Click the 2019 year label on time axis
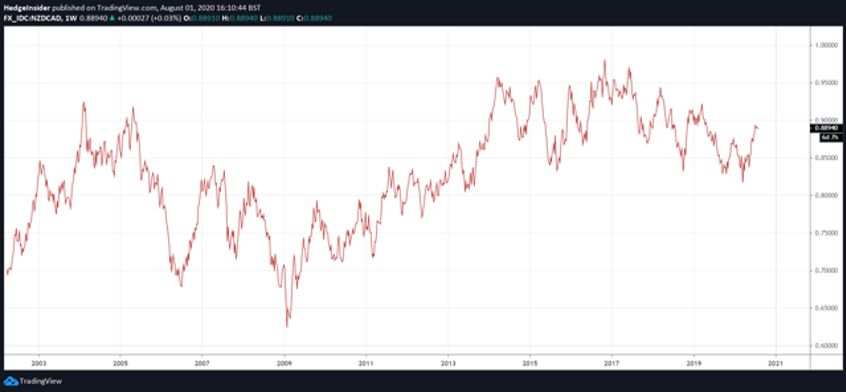The image size is (846, 392). (x=694, y=363)
